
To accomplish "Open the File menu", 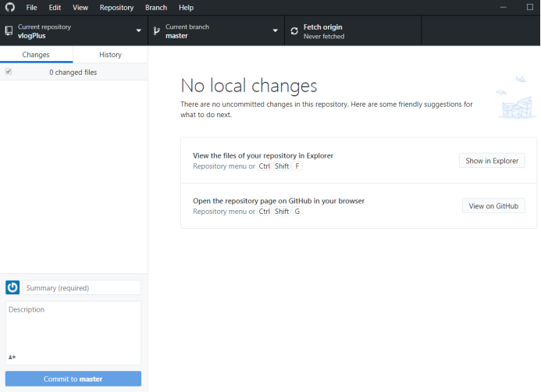I will [31, 7].
